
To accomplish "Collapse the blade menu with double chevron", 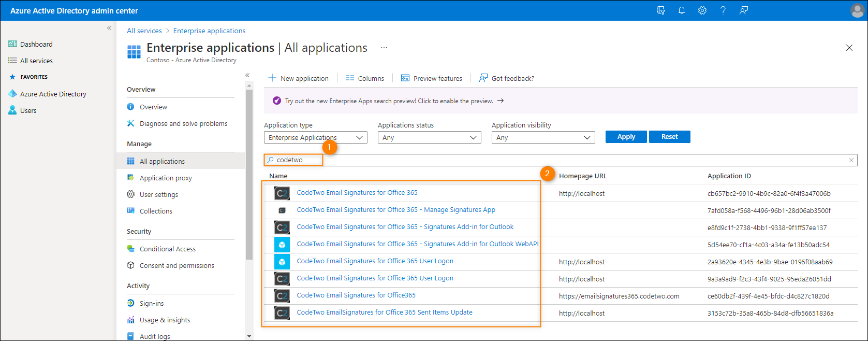I will (x=247, y=75).
